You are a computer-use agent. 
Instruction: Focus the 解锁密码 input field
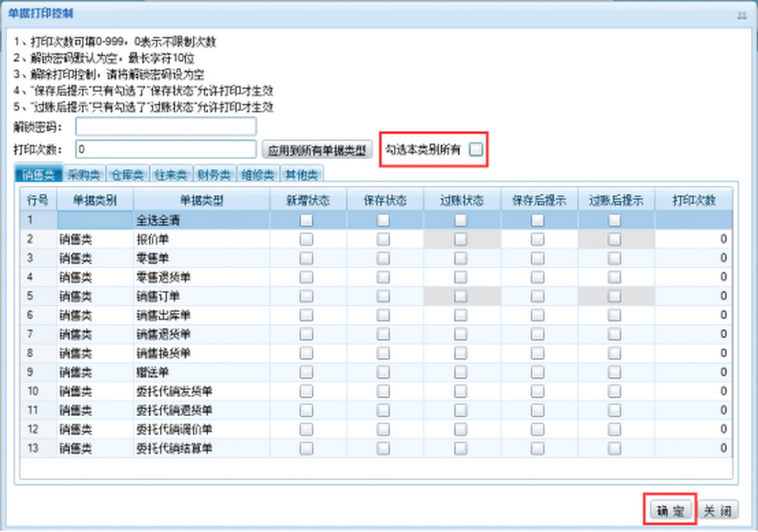[x=166, y=127]
